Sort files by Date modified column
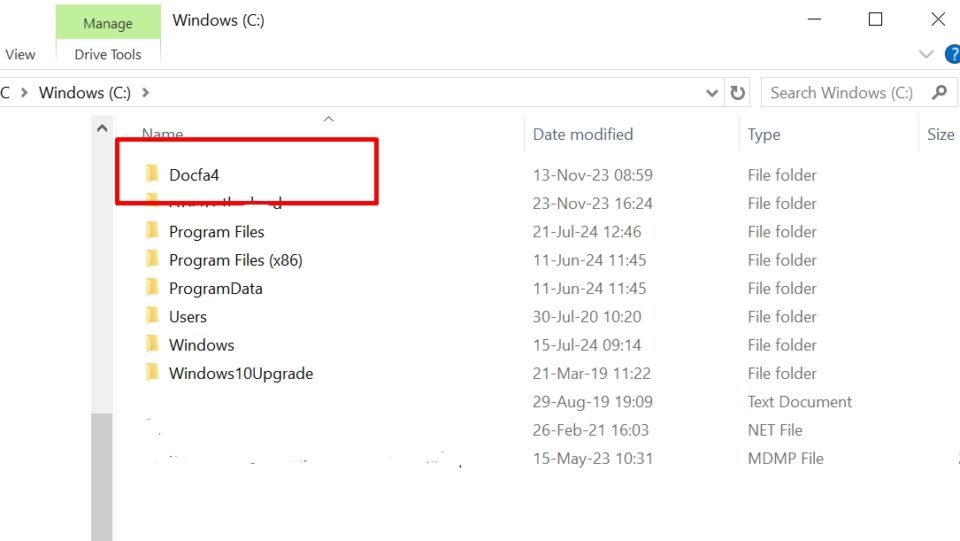This screenshot has width=960, height=541. tap(583, 134)
